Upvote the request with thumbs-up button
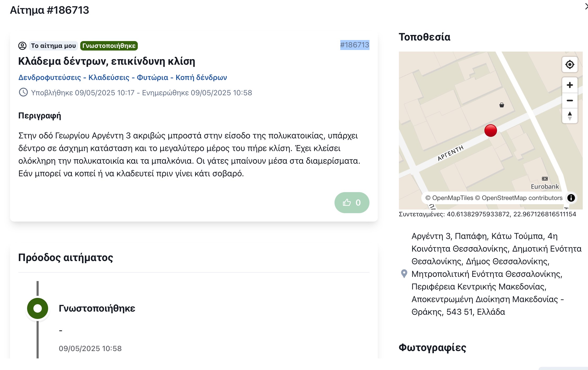This screenshot has height=370, width=588. (x=352, y=202)
